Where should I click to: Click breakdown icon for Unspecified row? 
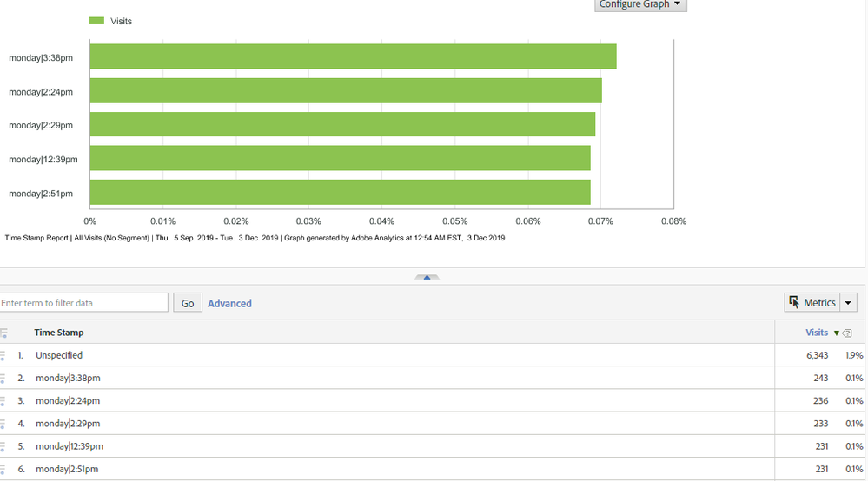click(3, 355)
